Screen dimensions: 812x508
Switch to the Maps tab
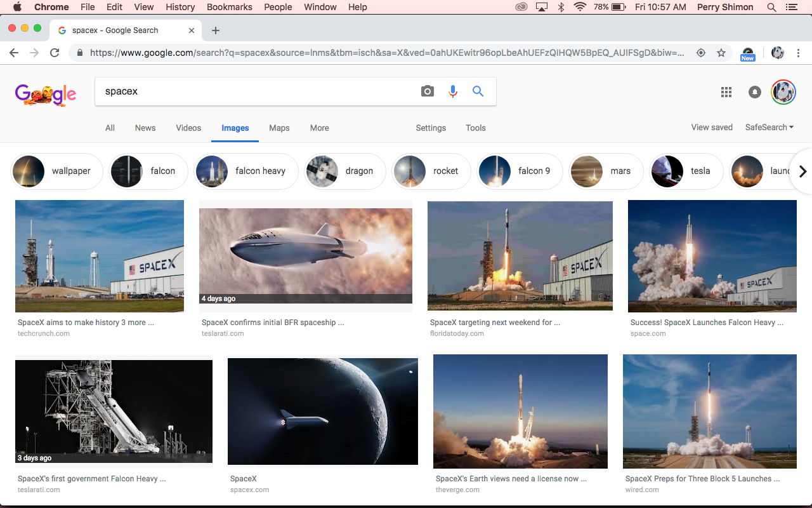click(279, 128)
